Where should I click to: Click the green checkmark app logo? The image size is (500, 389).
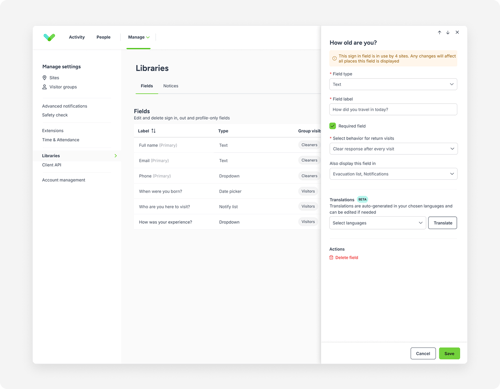click(49, 37)
